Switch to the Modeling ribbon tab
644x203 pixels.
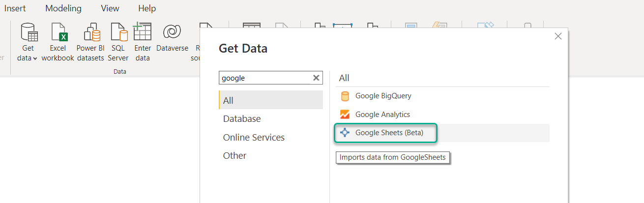coord(63,8)
